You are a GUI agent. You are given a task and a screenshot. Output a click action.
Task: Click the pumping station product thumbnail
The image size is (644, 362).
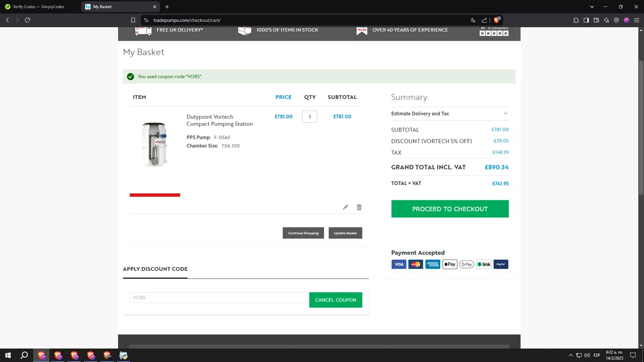pyautogui.click(x=155, y=145)
